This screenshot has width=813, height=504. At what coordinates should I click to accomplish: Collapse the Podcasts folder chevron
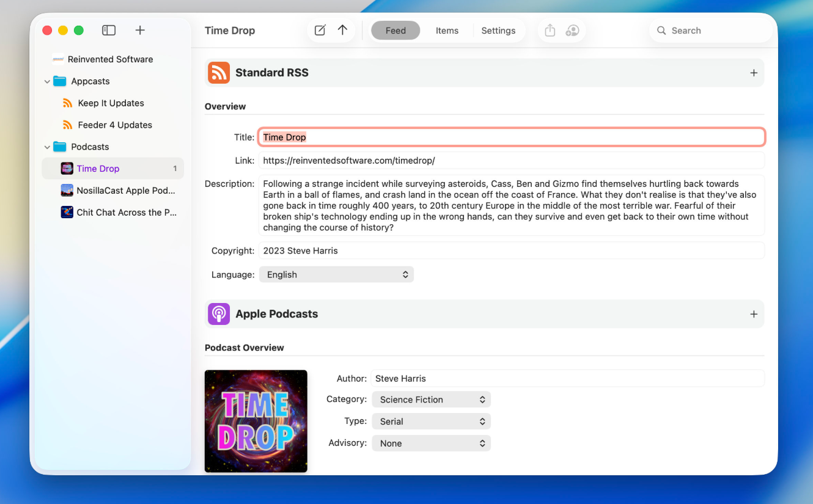pos(47,147)
